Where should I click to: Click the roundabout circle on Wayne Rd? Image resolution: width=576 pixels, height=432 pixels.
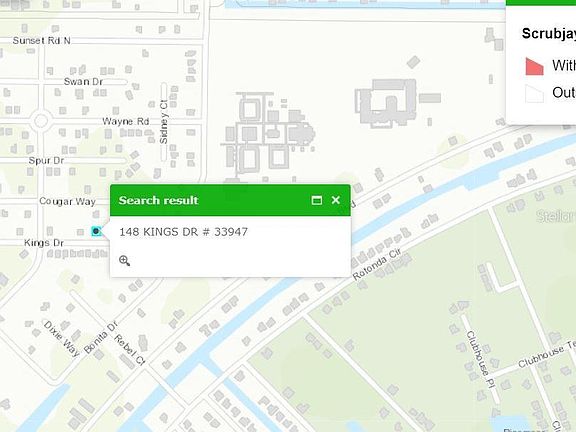(x=40, y=121)
